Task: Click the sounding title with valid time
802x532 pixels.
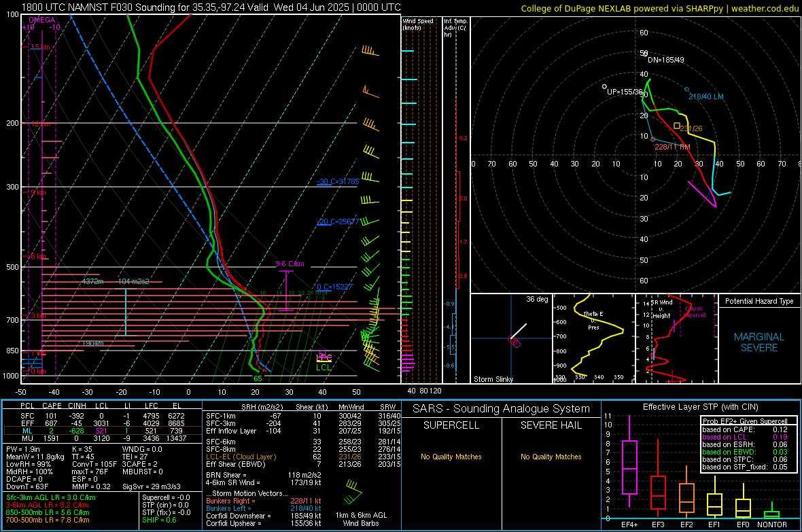Action: click(211, 7)
